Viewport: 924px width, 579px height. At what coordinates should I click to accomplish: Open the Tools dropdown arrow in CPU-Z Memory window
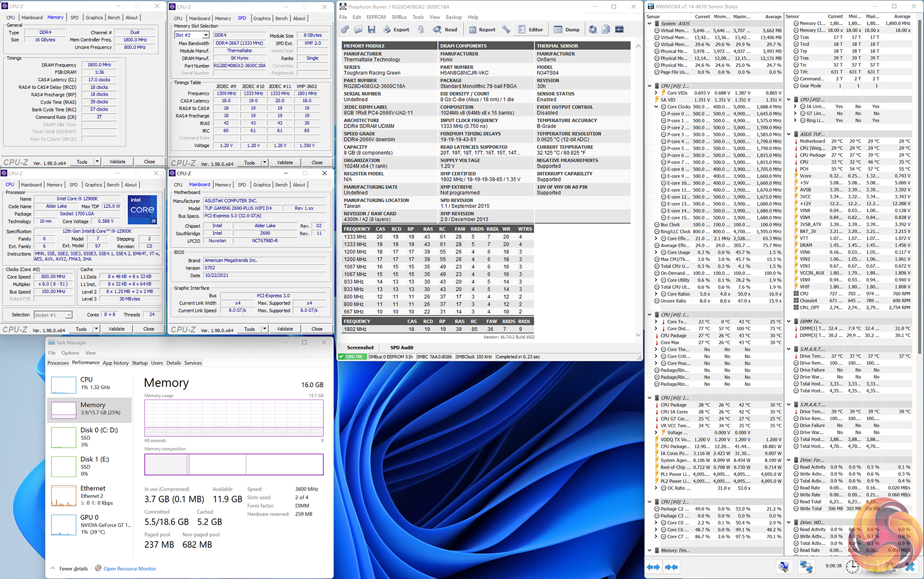[x=97, y=162]
